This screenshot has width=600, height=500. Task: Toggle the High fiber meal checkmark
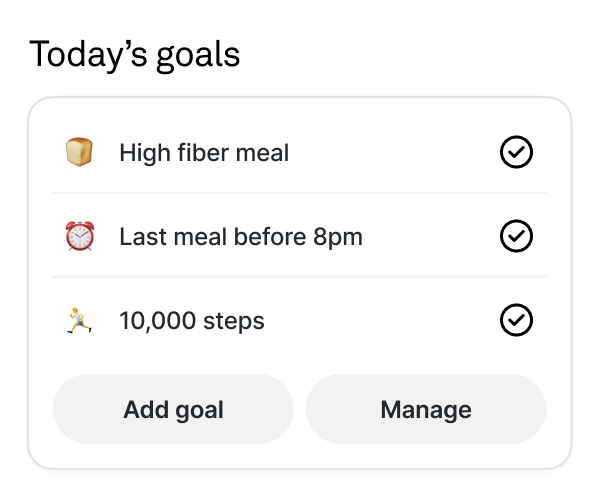516,152
